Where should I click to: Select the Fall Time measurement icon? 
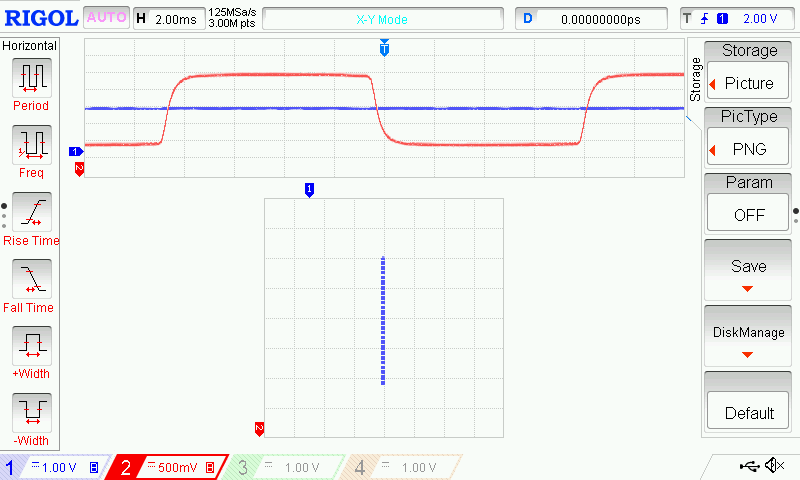tap(32, 279)
